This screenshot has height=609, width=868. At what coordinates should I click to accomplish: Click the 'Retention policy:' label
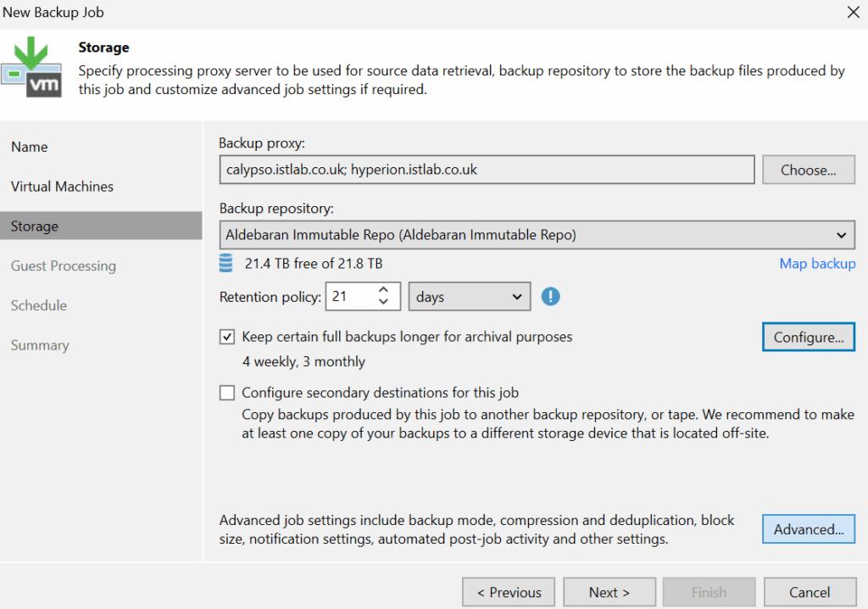click(270, 297)
